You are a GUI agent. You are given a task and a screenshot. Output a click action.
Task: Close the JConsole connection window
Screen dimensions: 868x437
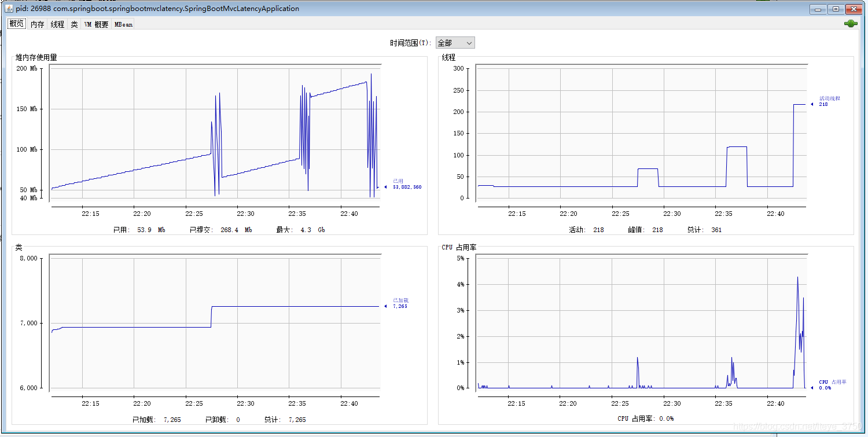point(854,9)
